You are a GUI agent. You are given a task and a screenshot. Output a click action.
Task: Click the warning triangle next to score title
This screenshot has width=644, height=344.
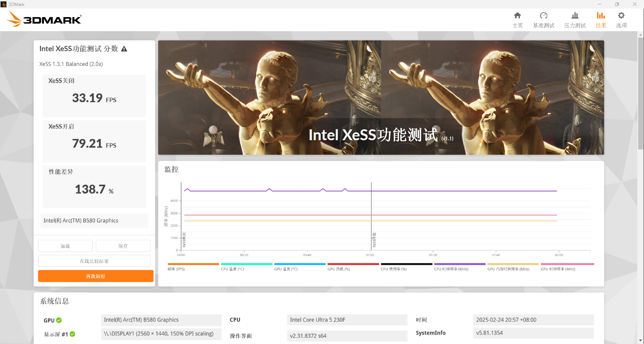[124, 49]
